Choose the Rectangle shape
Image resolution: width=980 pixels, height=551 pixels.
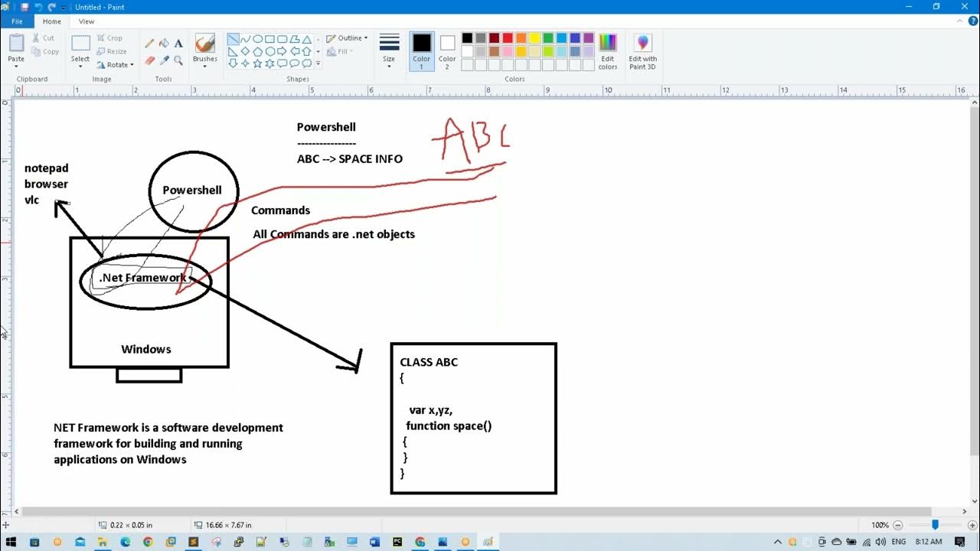pyautogui.click(x=269, y=39)
